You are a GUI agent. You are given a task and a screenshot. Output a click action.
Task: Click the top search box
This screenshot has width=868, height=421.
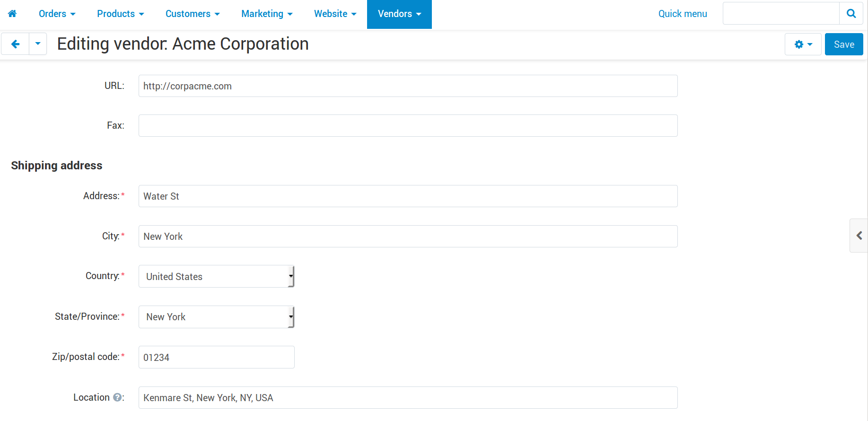tap(781, 13)
